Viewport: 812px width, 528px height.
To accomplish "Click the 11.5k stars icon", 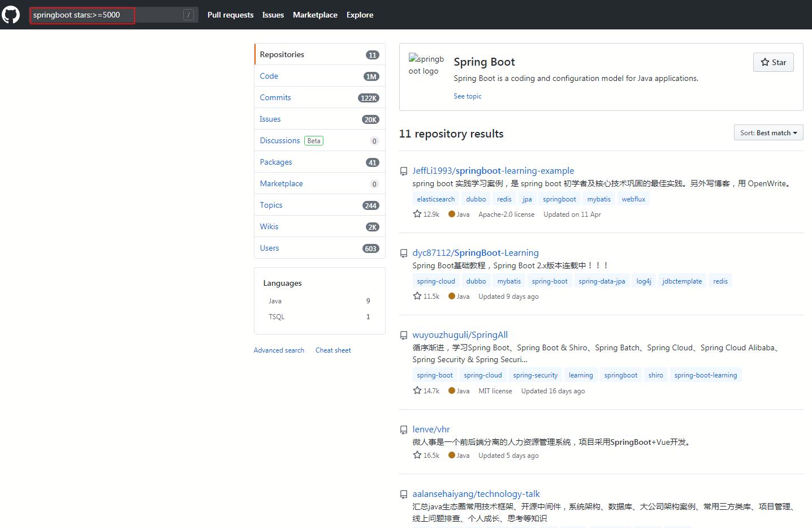I will [x=417, y=296].
